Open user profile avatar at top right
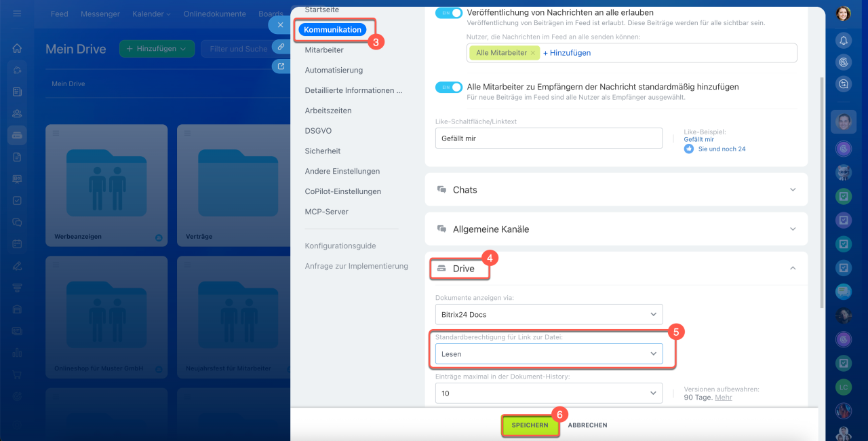The width and height of the screenshot is (868, 441). click(843, 14)
